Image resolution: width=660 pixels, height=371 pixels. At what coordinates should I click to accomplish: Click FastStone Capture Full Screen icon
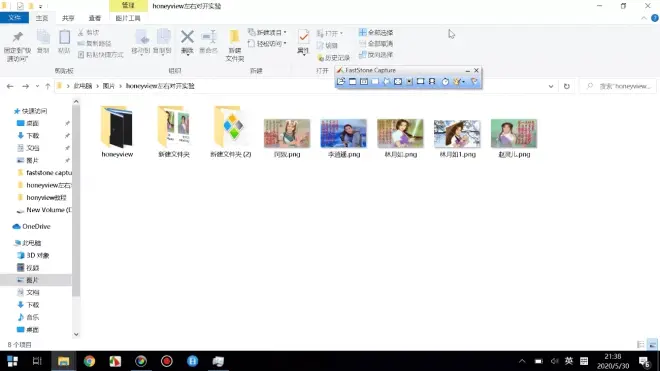[x=398, y=82]
